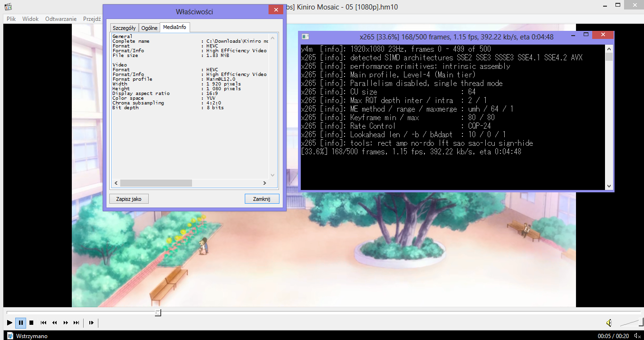Start playback with the Play button
644x340 pixels.
(10, 323)
